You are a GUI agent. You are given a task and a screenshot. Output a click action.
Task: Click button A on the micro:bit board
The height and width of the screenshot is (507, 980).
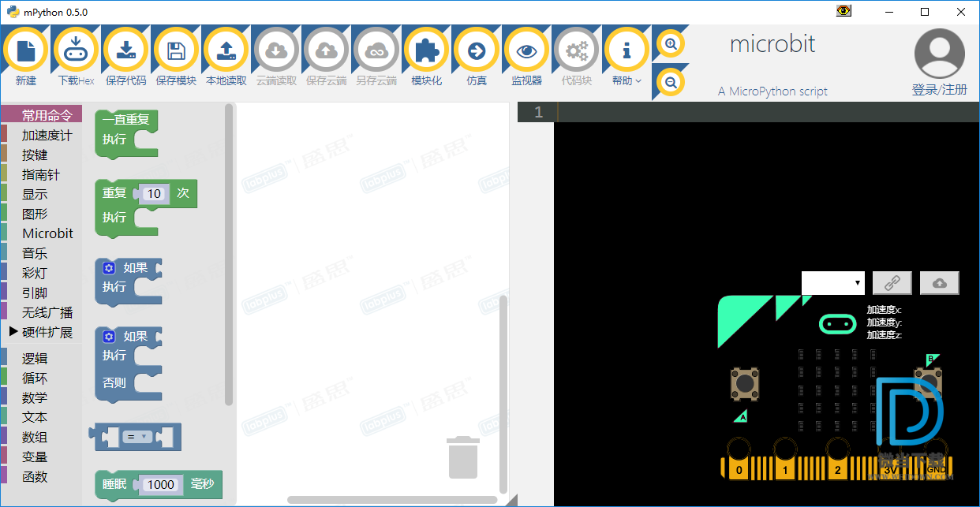(x=745, y=382)
